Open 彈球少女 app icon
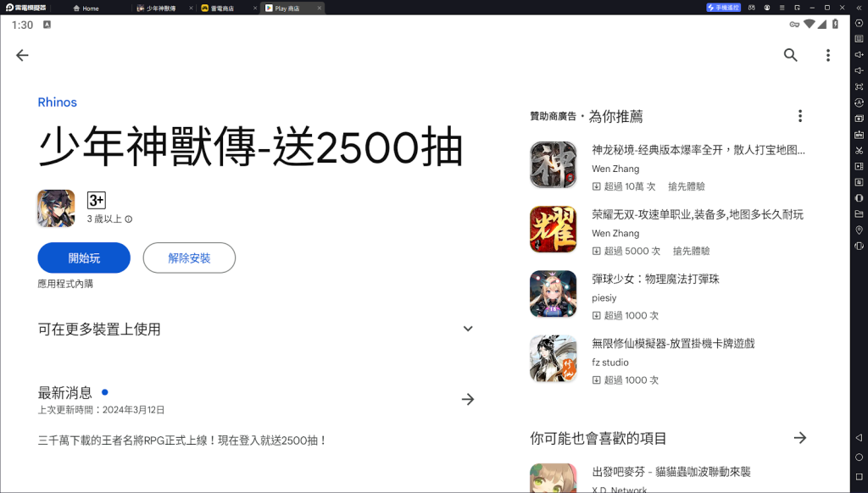Screen dimensions: 868x493 553,294
